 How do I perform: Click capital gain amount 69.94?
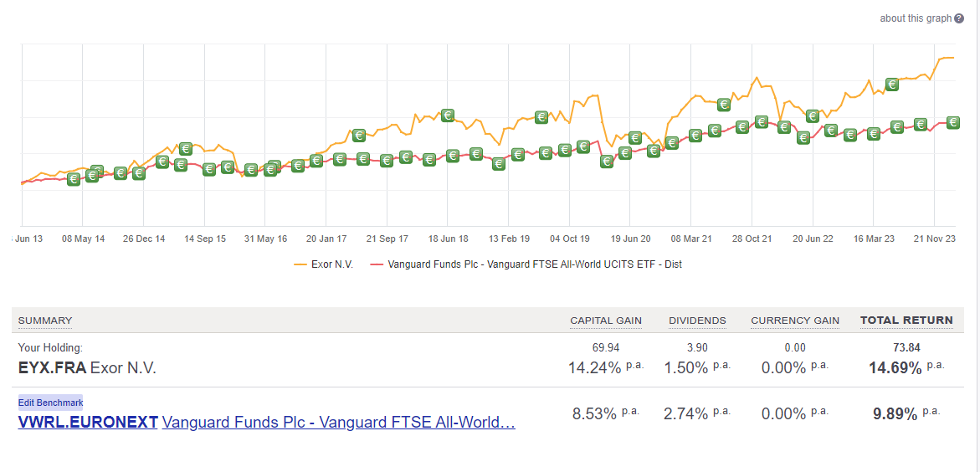(606, 347)
